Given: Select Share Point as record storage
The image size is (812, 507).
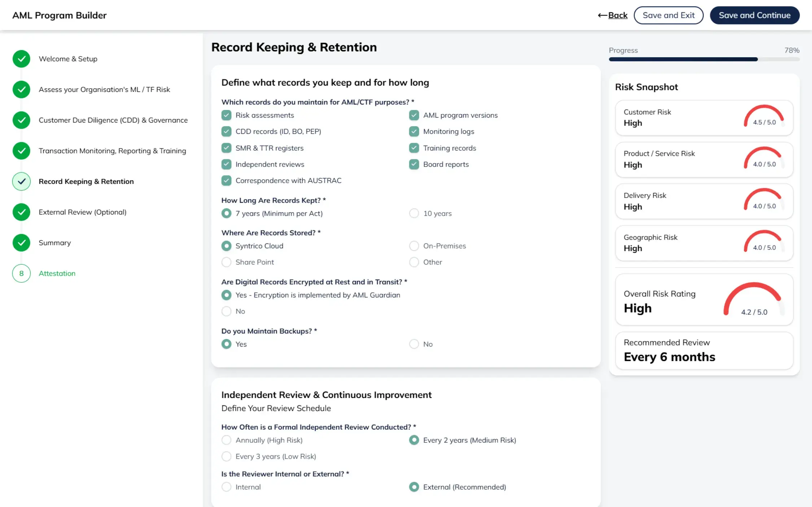Looking at the screenshot, I should click(226, 262).
